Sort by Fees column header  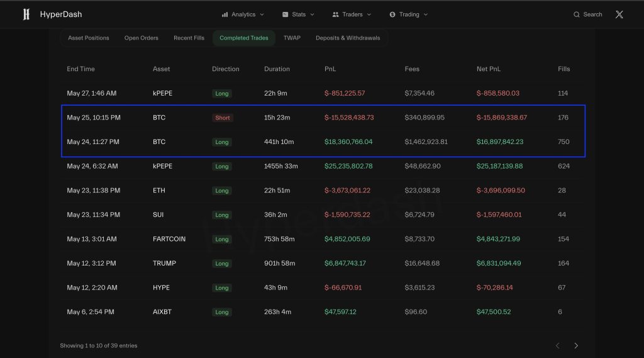(412, 69)
